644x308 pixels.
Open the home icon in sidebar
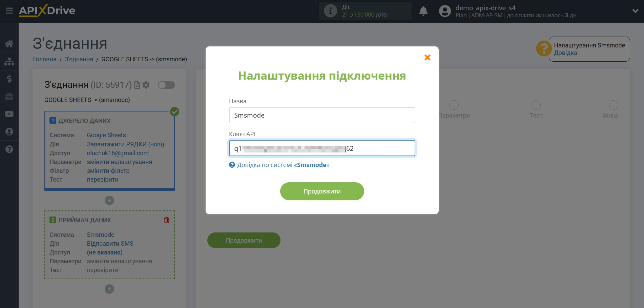click(x=9, y=44)
